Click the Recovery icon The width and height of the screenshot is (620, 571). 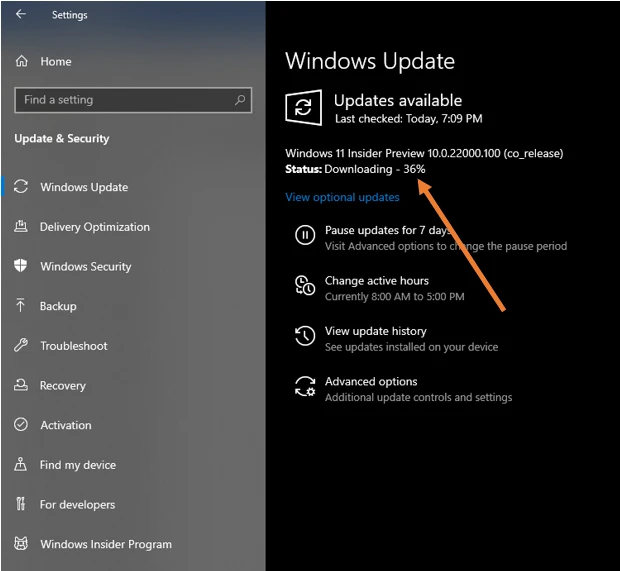tap(21, 385)
